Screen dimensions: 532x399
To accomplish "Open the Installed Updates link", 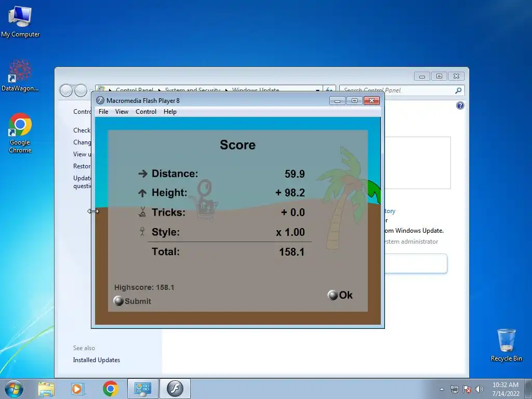I will 96,360.
